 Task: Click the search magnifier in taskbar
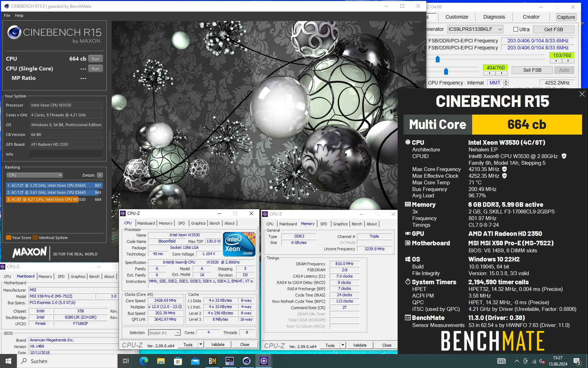[x=24, y=361]
